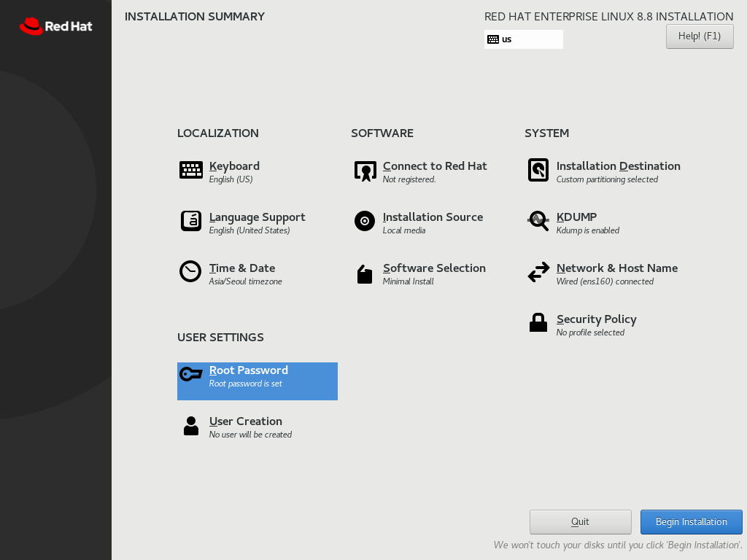Click the Quit button

pyautogui.click(x=580, y=522)
